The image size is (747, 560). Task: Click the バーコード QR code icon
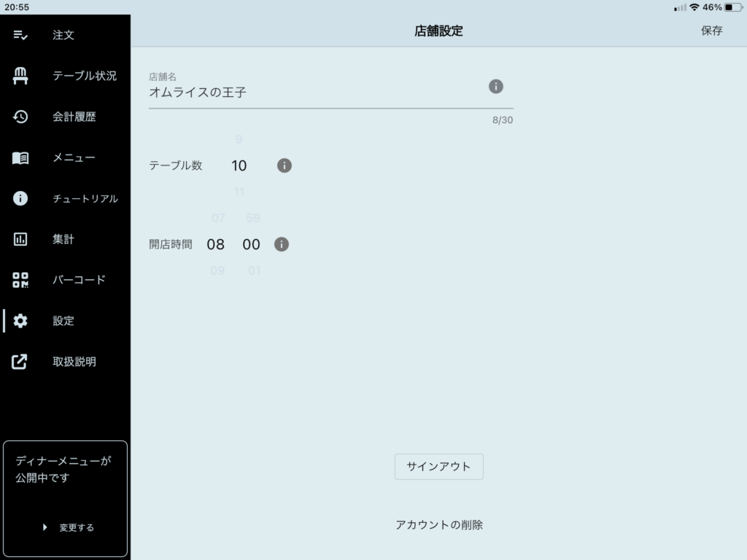tap(20, 280)
